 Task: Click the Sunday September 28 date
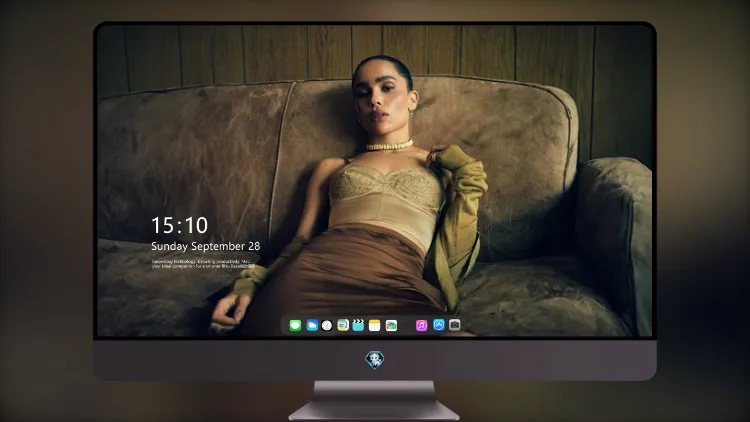point(206,246)
